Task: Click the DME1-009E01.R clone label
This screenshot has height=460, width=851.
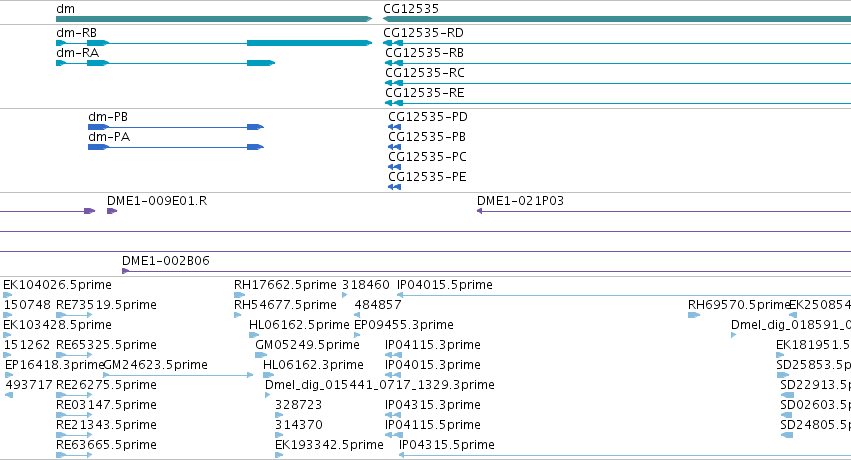Action: point(157,201)
